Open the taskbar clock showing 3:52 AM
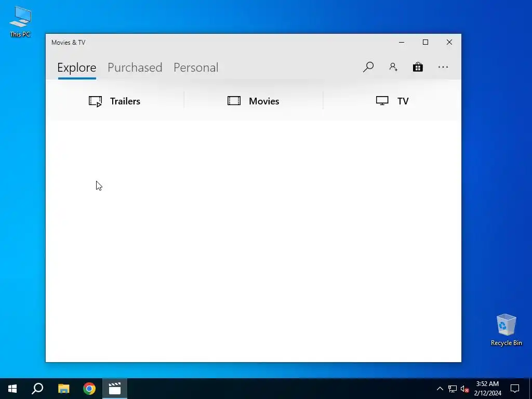 [487, 389]
